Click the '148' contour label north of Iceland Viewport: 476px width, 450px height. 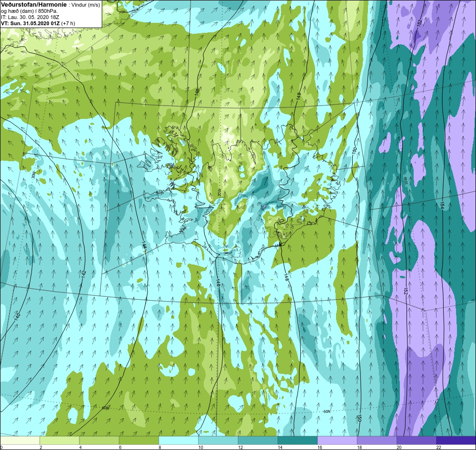click(x=299, y=97)
